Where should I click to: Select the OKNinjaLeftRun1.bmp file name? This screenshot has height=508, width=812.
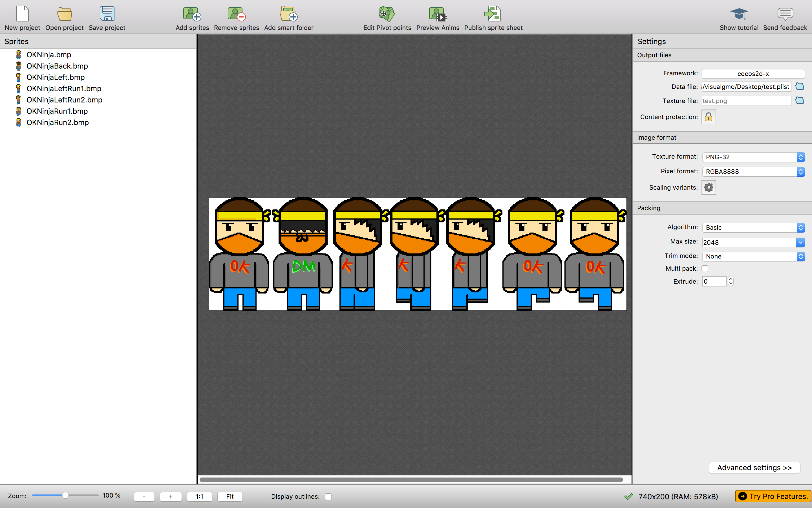coord(64,88)
